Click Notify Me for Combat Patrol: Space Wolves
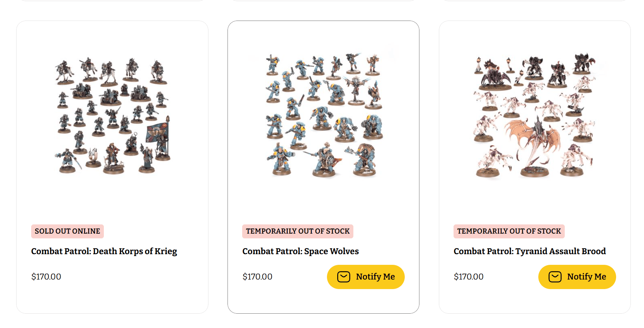The width and height of the screenshot is (644, 328). pyautogui.click(x=365, y=277)
